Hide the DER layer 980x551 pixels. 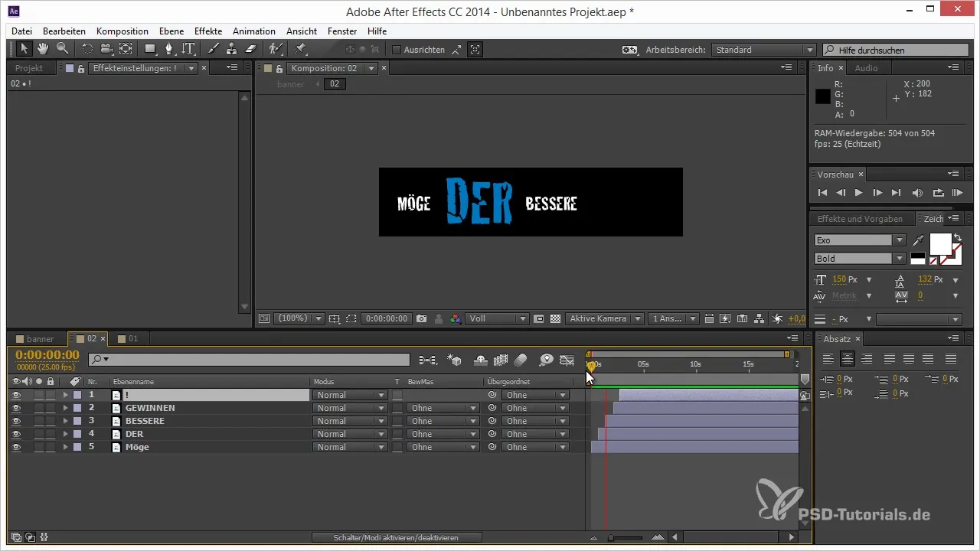coord(16,434)
